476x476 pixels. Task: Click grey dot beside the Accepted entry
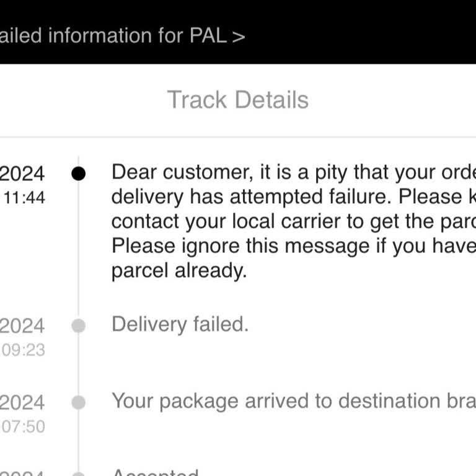click(78, 474)
